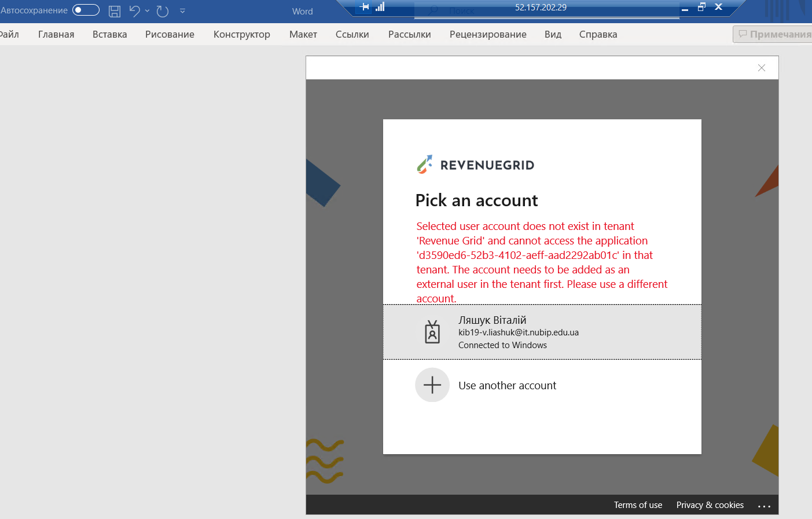Open the Файл menu
The image size is (812, 519).
9,34
